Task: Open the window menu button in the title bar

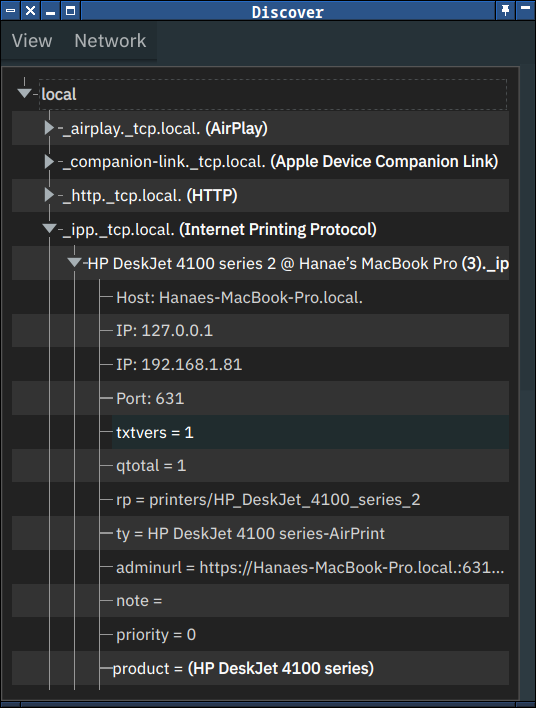Action: coord(10,10)
